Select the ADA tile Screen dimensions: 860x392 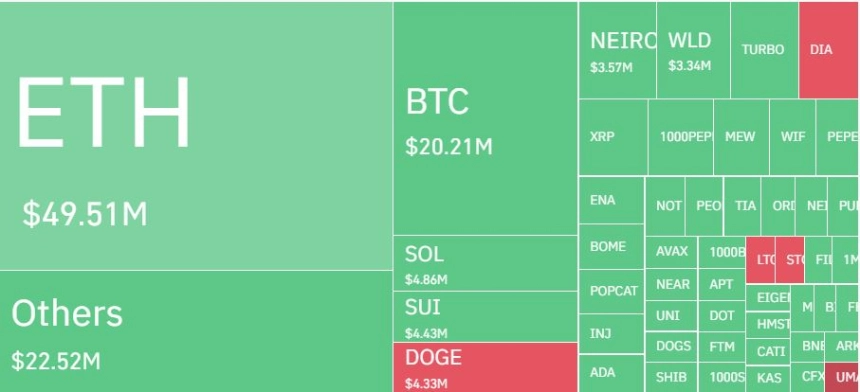[612, 373]
